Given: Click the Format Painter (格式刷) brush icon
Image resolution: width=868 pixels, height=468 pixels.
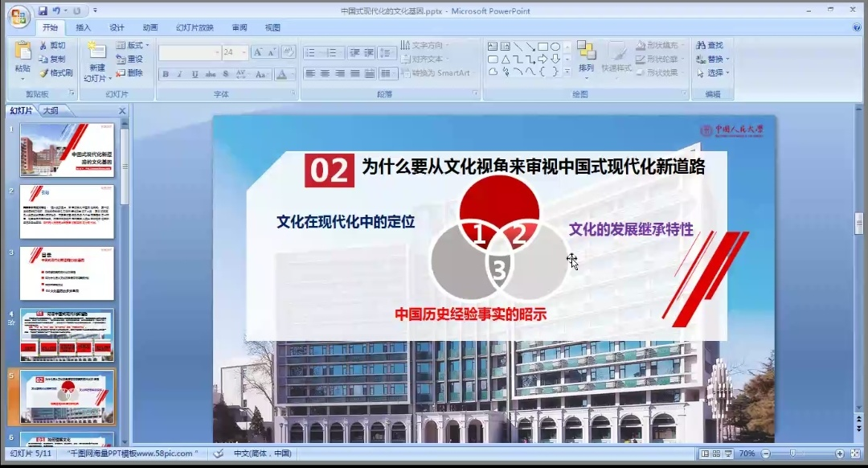Looking at the screenshot, I should coord(44,73).
